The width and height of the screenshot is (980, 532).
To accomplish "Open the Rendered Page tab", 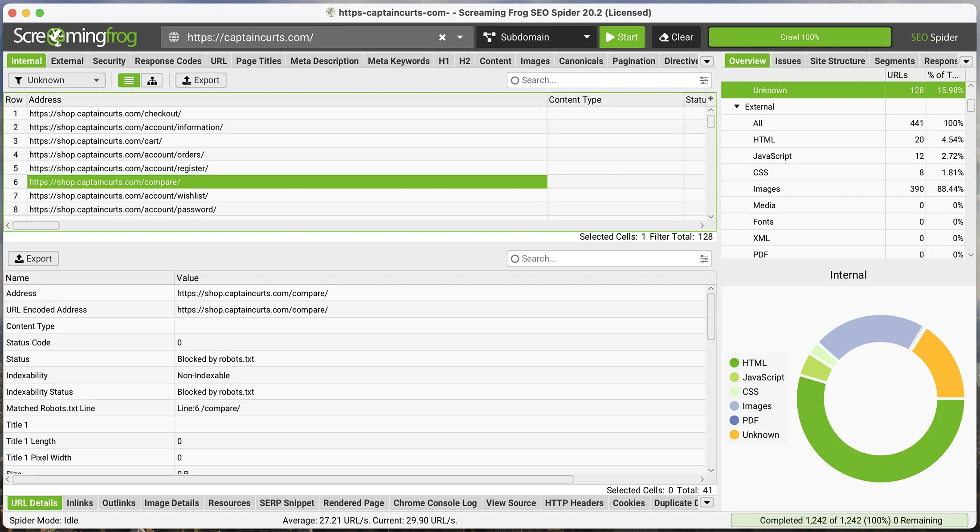I will pos(354,503).
